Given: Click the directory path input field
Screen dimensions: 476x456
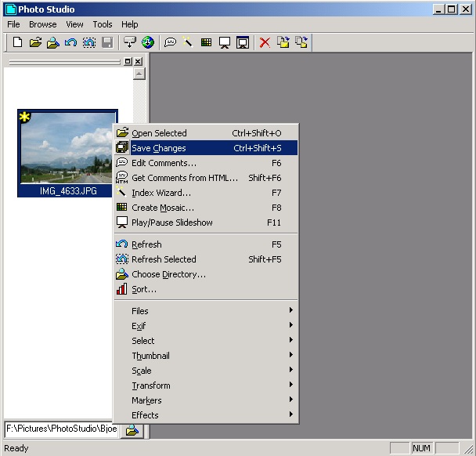Looking at the screenshot, I should pos(62,429).
